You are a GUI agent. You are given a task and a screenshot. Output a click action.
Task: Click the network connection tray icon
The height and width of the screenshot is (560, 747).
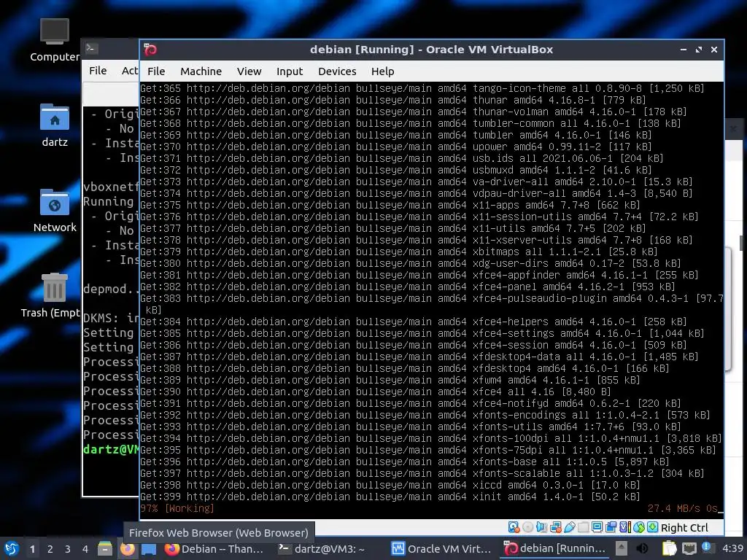coord(689,549)
